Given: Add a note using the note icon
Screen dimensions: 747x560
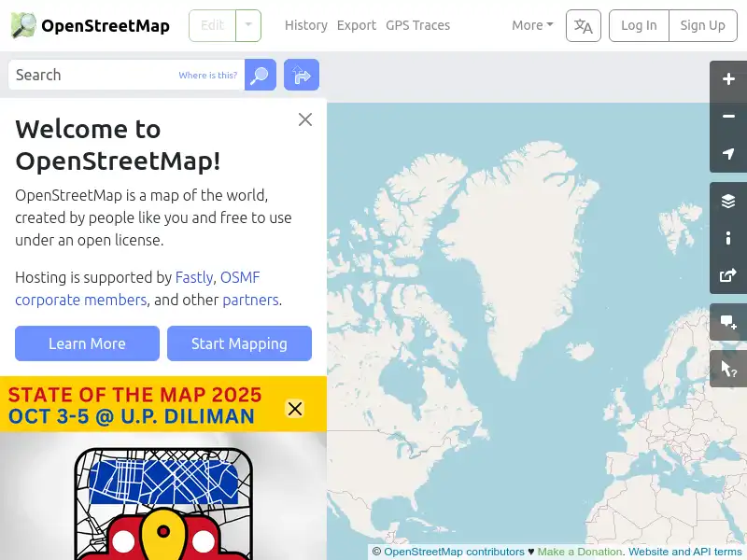Looking at the screenshot, I should click(727, 322).
